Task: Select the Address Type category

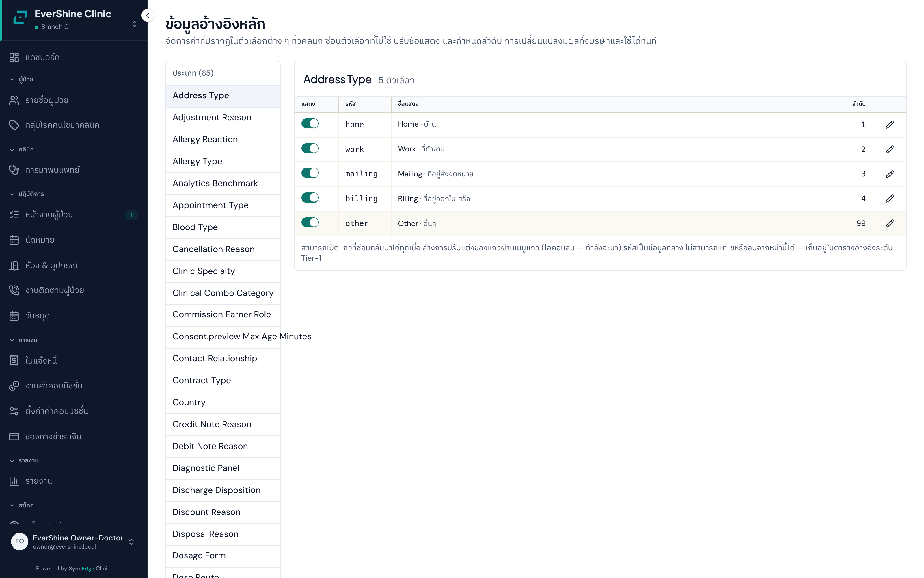Action: (223, 96)
